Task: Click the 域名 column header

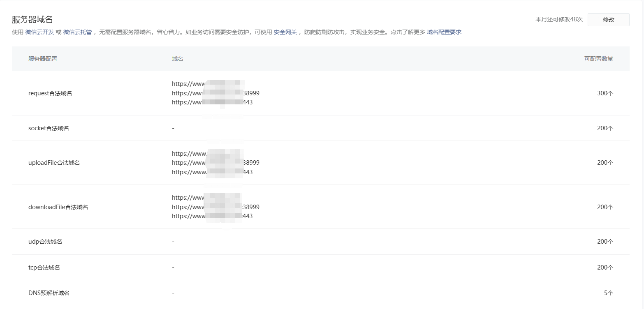Action: tap(177, 59)
